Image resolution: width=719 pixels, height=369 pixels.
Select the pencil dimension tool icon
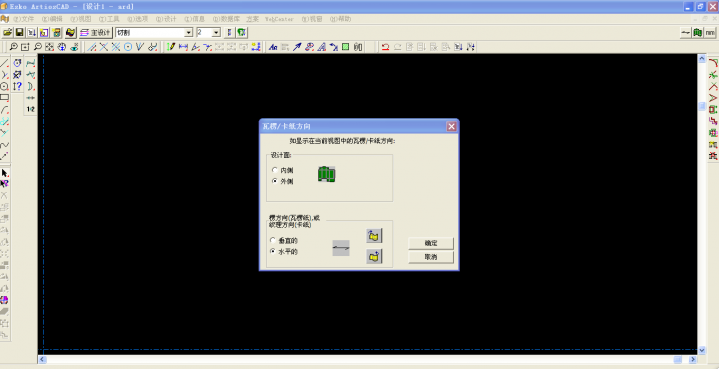click(x=171, y=47)
